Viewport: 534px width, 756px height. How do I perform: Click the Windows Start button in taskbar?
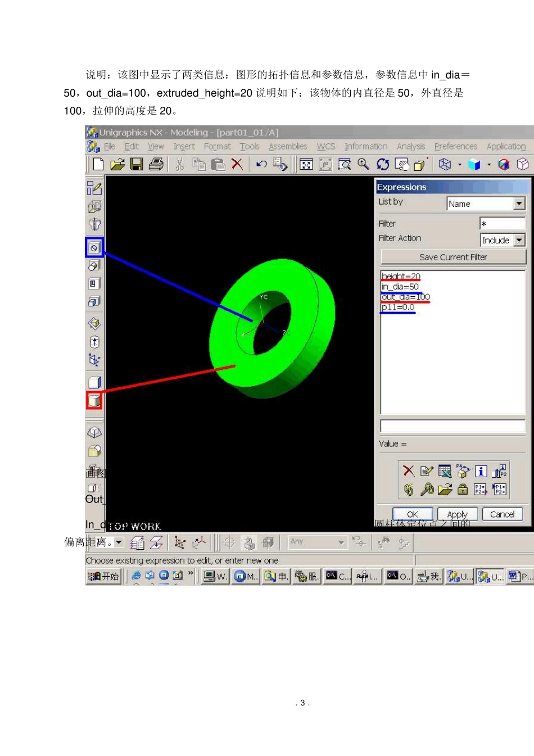click(x=104, y=576)
